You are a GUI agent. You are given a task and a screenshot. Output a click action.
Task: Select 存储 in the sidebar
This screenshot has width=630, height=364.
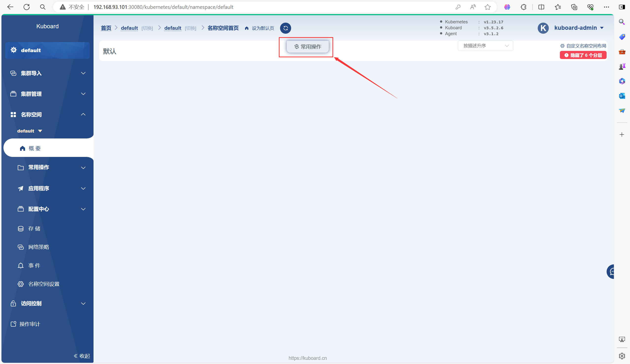click(34, 228)
